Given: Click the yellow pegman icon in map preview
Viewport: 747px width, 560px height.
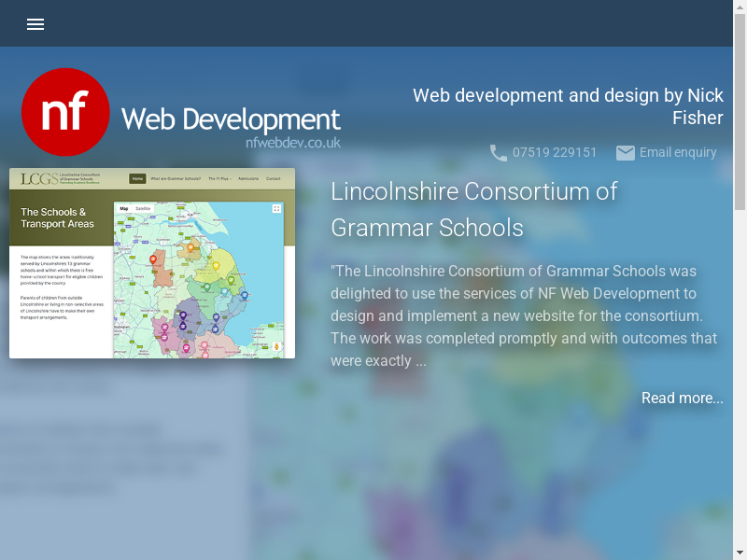Looking at the screenshot, I should click(x=276, y=347).
